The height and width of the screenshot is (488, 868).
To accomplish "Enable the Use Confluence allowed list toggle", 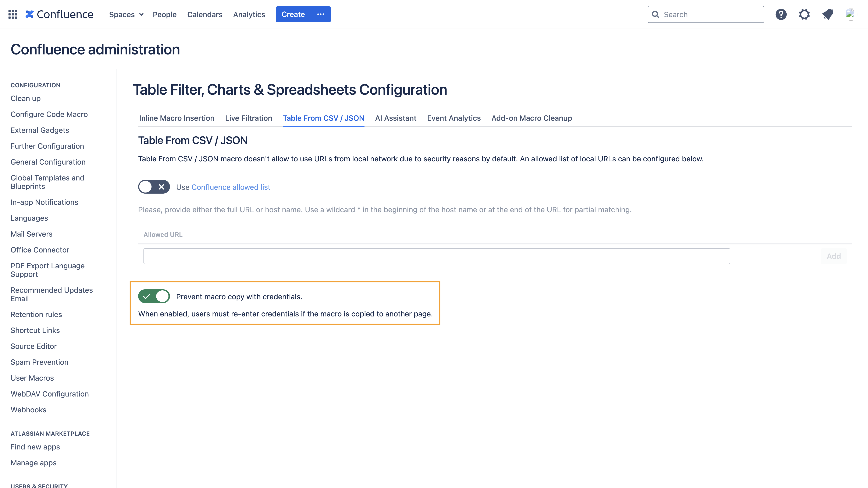I will click(154, 187).
